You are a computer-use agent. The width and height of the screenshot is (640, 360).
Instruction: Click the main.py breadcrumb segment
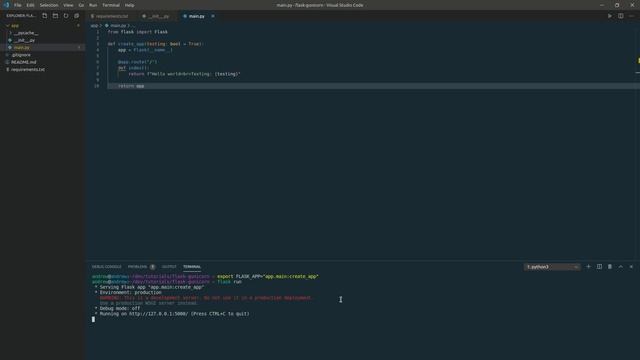pyautogui.click(x=118, y=26)
